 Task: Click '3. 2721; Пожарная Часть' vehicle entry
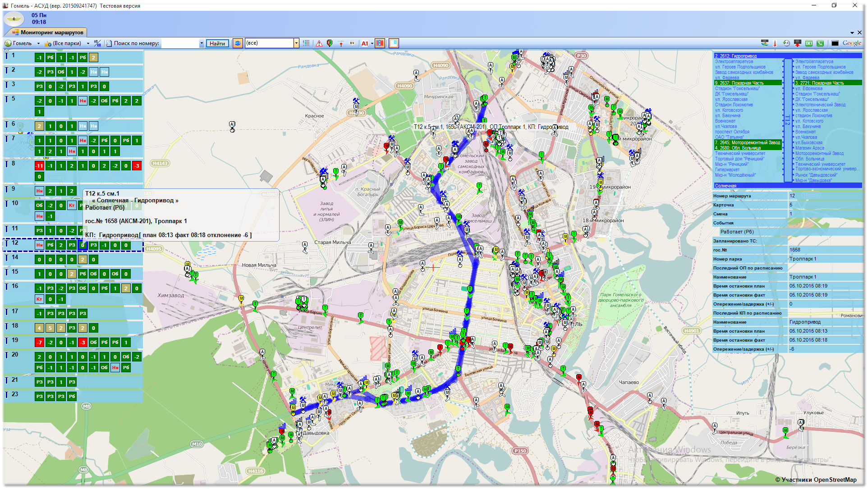828,83
